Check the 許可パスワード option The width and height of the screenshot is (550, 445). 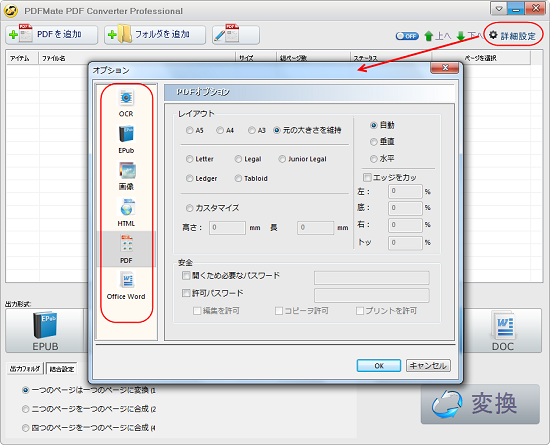[186, 293]
